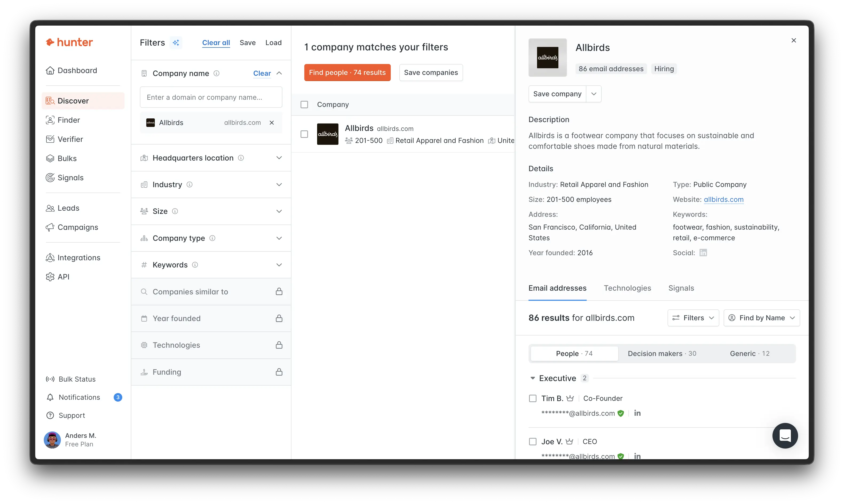Switch to the Technologies tab
This screenshot has height=504, width=844.
click(627, 288)
